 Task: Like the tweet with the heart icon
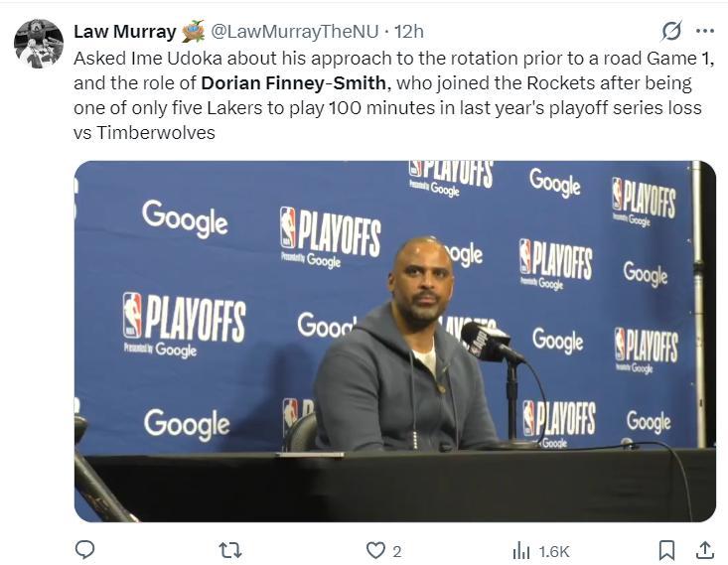[375, 549]
